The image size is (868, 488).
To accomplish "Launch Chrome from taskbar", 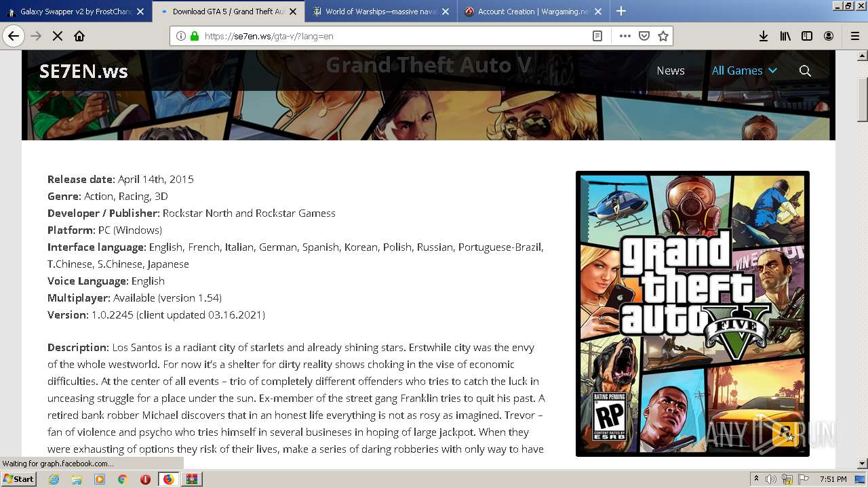I will (x=122, y=479).
